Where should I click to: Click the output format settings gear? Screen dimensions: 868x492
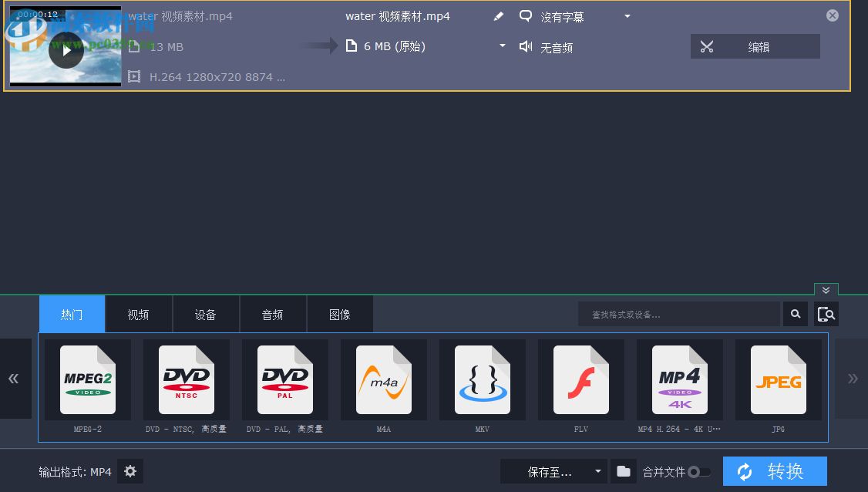[x=130, y=471]
